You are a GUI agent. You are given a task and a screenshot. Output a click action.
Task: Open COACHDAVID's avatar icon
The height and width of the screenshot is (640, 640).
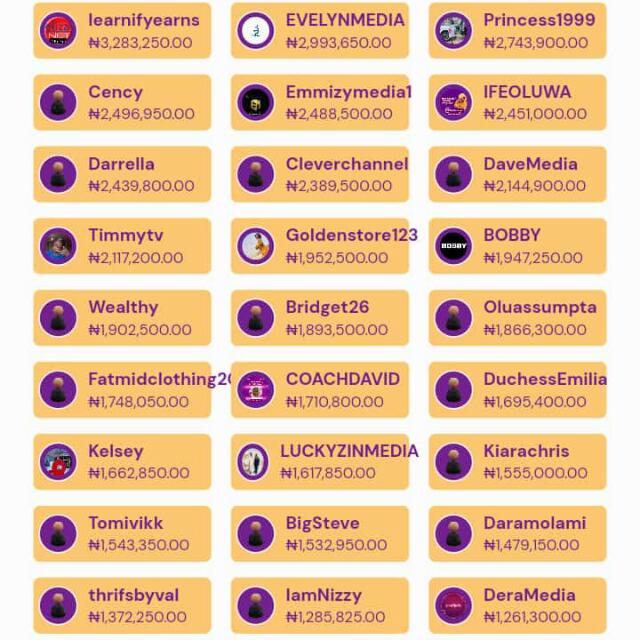click(x=256, y=390)
